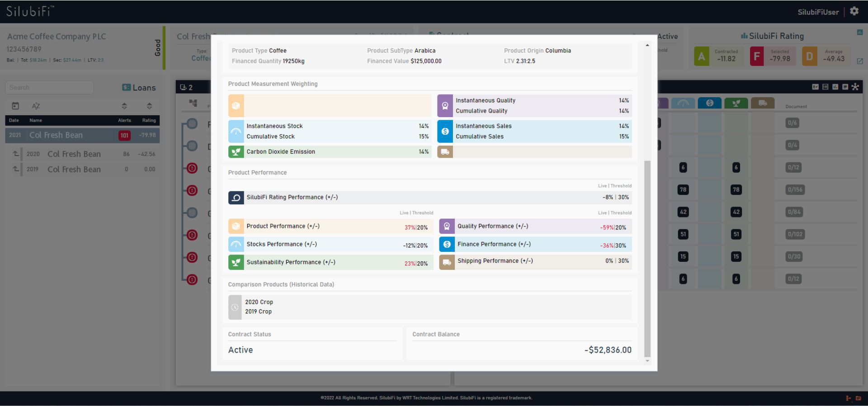
Task: Expand the 2020 Col Fresh Bean child arrow
Action: coord(16,154)
